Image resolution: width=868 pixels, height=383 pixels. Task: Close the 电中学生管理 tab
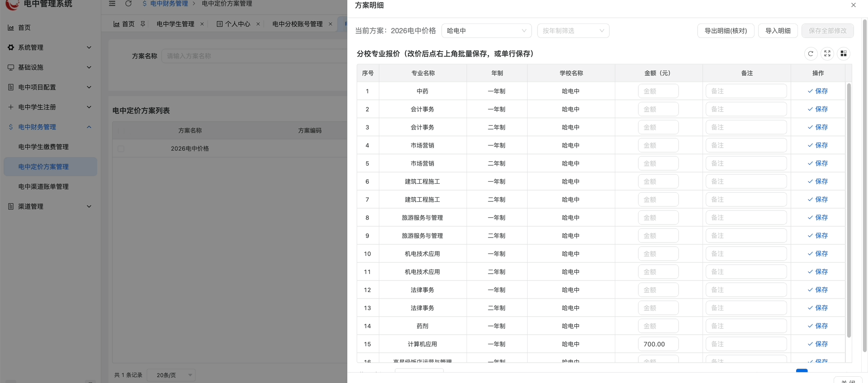click(202, 24)
